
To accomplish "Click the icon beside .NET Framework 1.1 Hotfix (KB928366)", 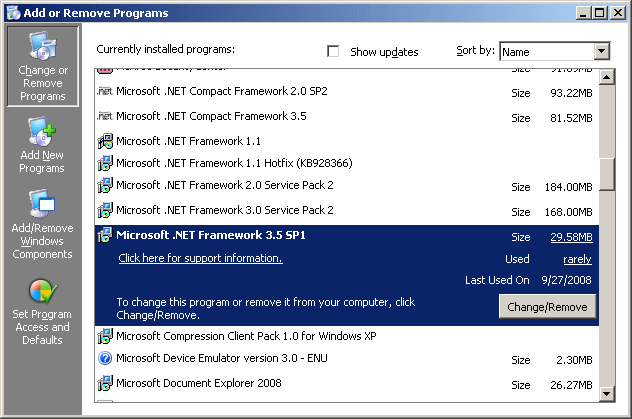I will pyautogui.click(x=105, y=163).
